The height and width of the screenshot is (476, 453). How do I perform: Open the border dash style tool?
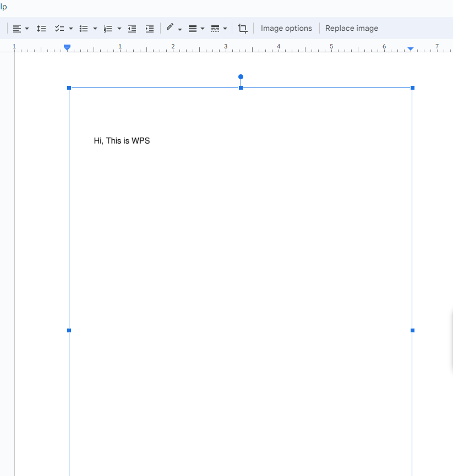(x=215, y=28)
